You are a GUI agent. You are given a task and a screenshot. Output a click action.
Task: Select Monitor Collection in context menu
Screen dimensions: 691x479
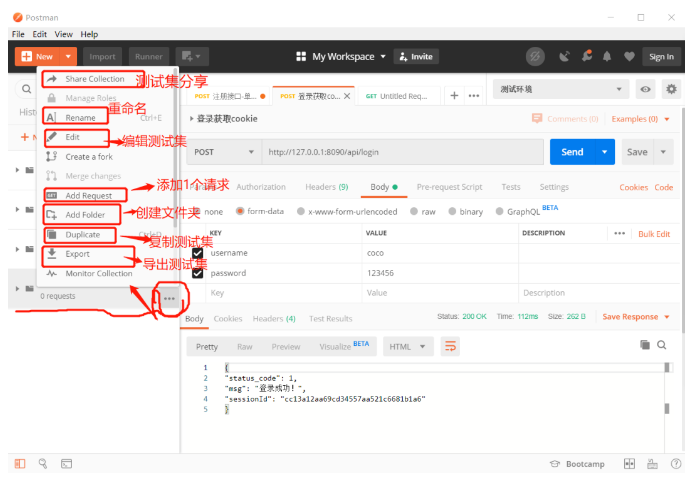[x=99, y=274]
